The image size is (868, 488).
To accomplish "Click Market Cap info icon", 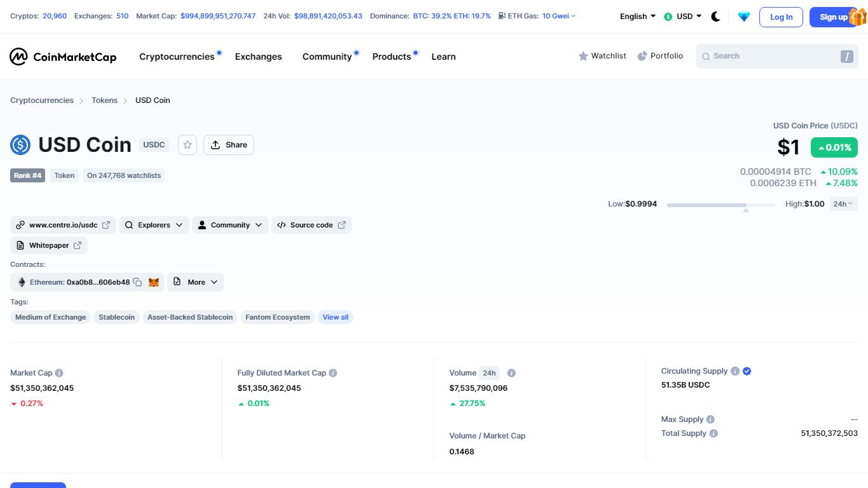I will (59, 373).
